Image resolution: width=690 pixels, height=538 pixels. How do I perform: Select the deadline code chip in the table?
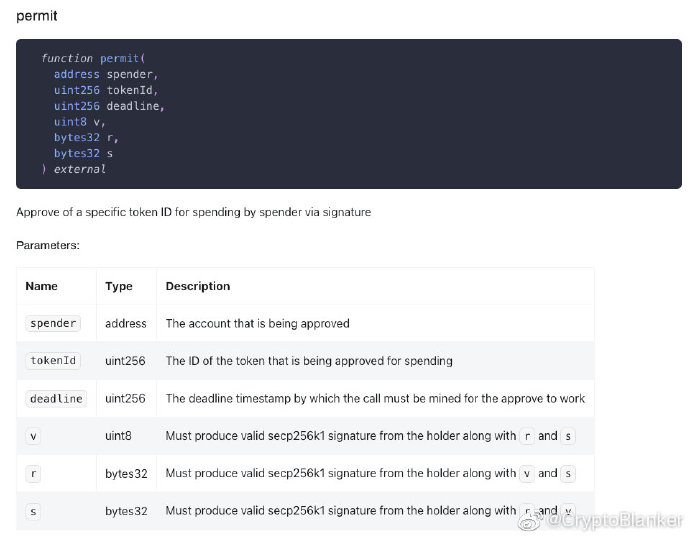[x=56, y=398]
